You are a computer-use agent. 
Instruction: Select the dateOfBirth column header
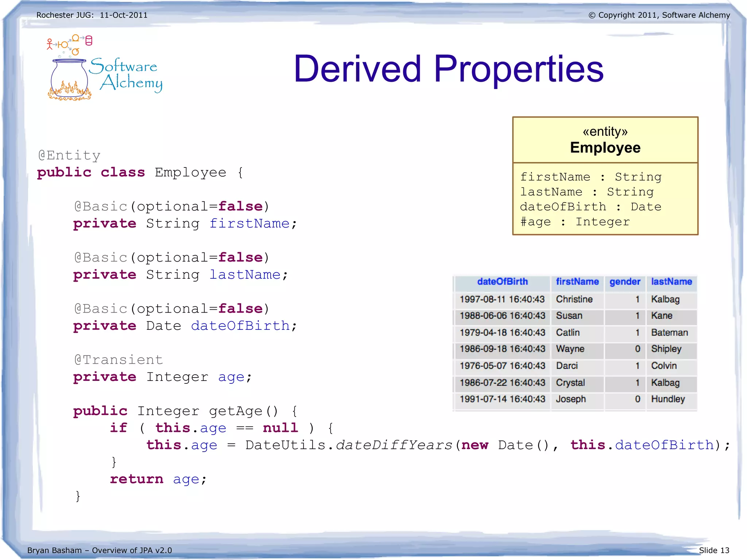pyautogui.click(x=502, y=282)
